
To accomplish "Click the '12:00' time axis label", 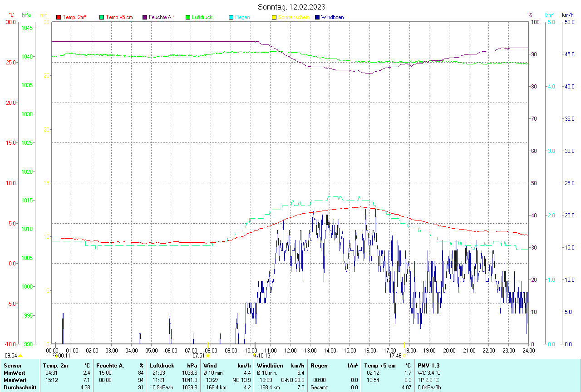I will [290, 351].
